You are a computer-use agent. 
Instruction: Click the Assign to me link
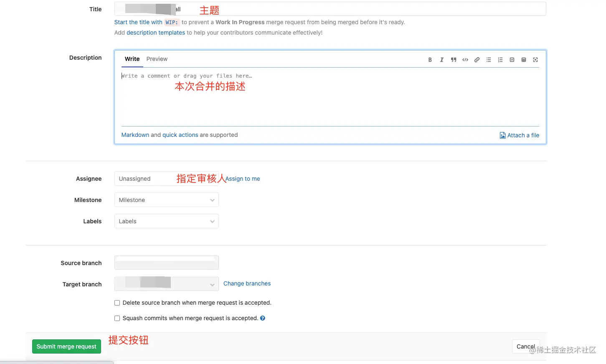point(243,179)
